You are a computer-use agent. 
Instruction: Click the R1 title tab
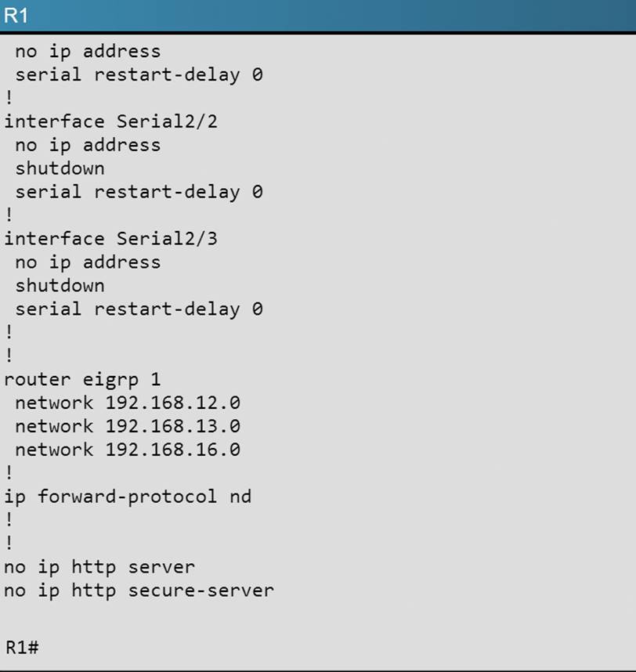click(16, 16)
